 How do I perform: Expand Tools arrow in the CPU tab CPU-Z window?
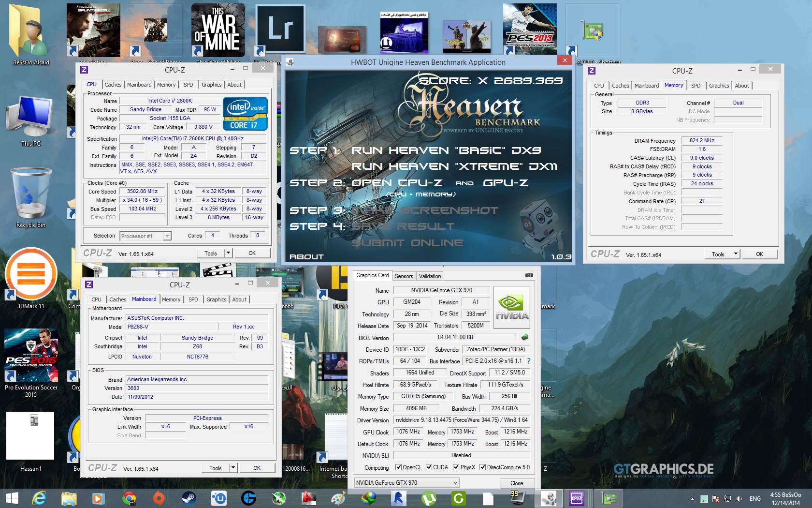[229, 253]
